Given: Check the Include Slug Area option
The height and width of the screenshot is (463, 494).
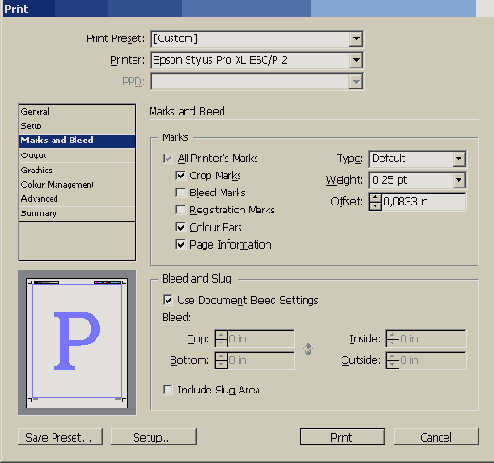Looking at the screenshot, I should click(168, 389).
